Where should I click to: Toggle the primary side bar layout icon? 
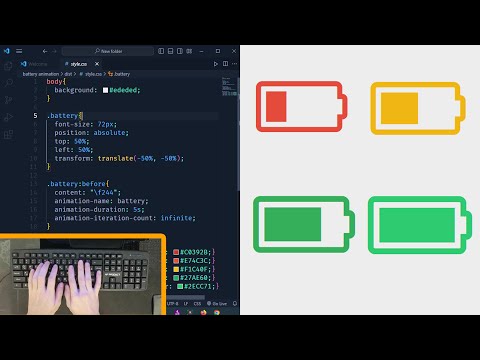[161, 51]
